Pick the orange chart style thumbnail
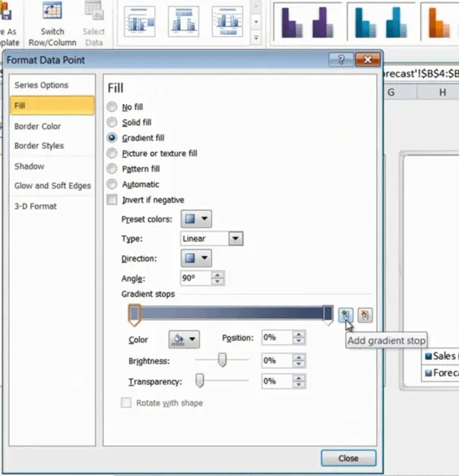Viewport: 459px width, 476px height. click(x=440, y=22)
